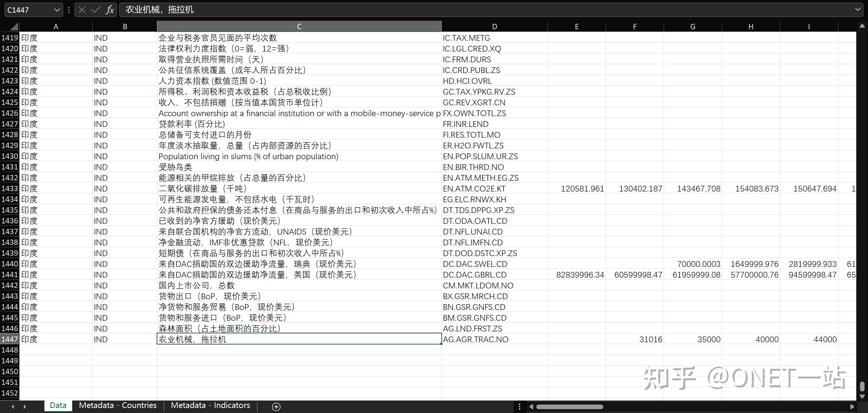Select cell with code AG.AGR.TRAC.NO
Image resolution: width=868 pixels, height=413 pixels.
coord(494,339)
